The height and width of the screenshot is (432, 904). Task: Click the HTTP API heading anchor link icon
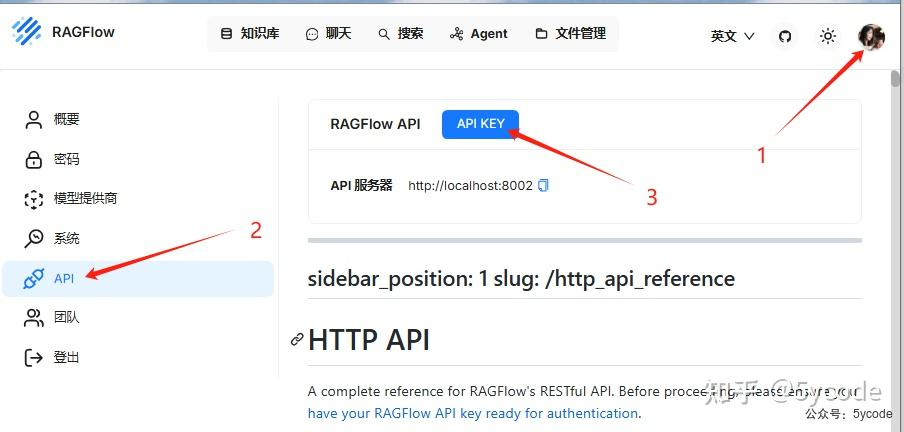(296, 340)
